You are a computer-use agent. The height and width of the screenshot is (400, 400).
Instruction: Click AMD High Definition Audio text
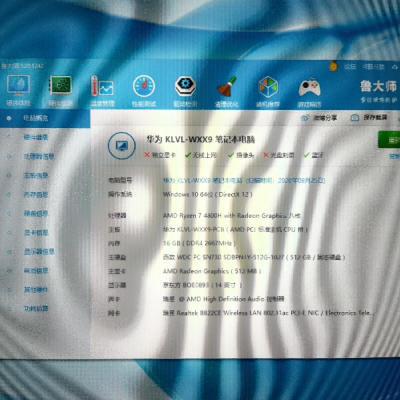click(x=224, y=299)
